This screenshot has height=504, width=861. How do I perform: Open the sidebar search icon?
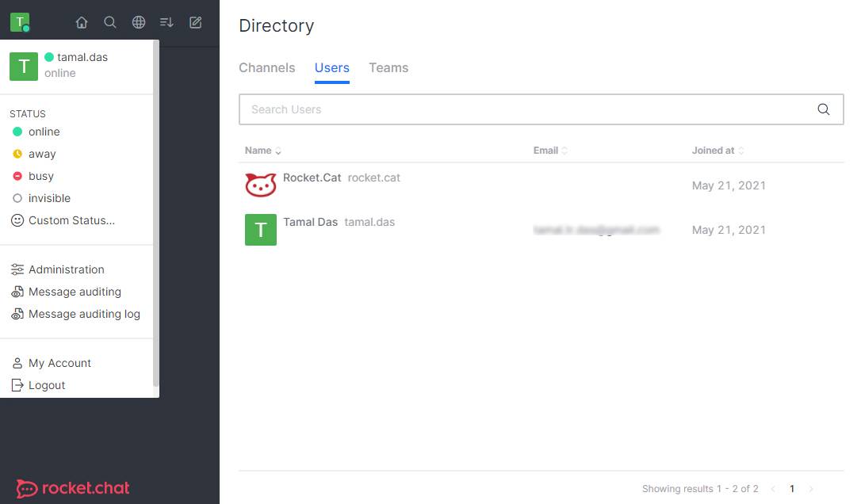(x=110, y=22)
